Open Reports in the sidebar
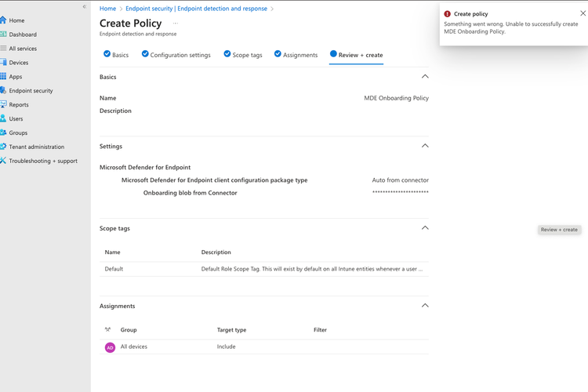 click(x=19, y=104)
